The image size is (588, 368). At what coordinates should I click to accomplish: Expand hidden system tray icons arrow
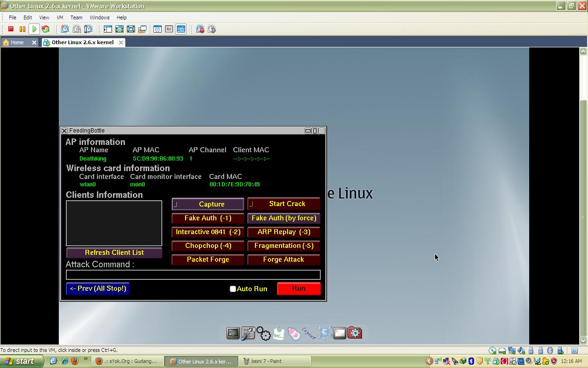pyautogui.click(x=429, y=361)
